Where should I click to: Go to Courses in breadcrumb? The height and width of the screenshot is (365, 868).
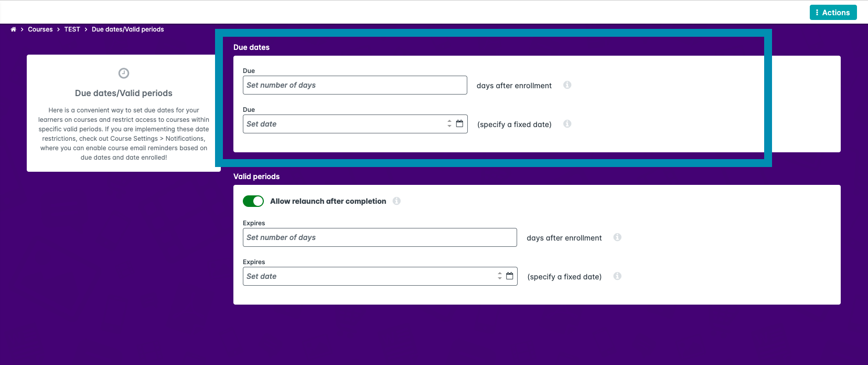coord(40,29)
